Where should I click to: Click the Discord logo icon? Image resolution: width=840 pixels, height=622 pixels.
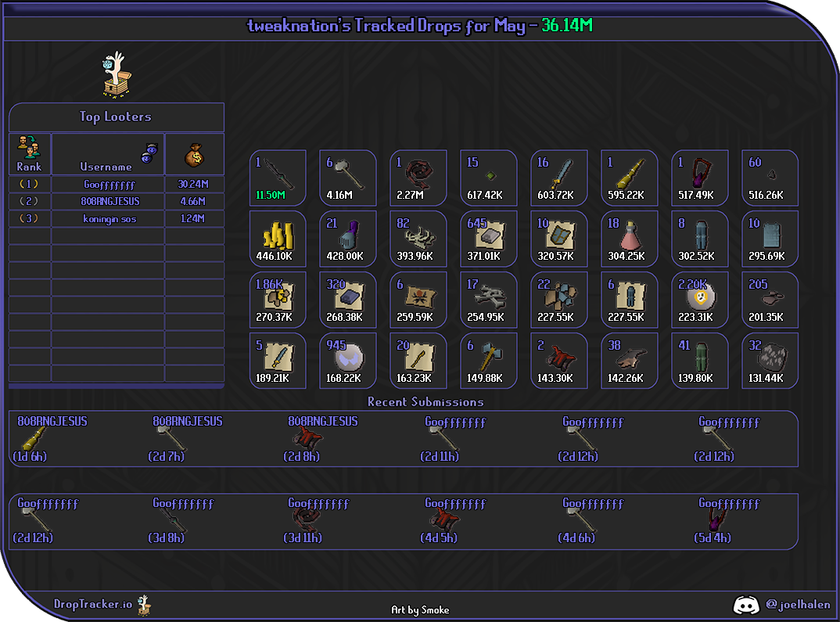pyautogui.click(x=745, y=605)
